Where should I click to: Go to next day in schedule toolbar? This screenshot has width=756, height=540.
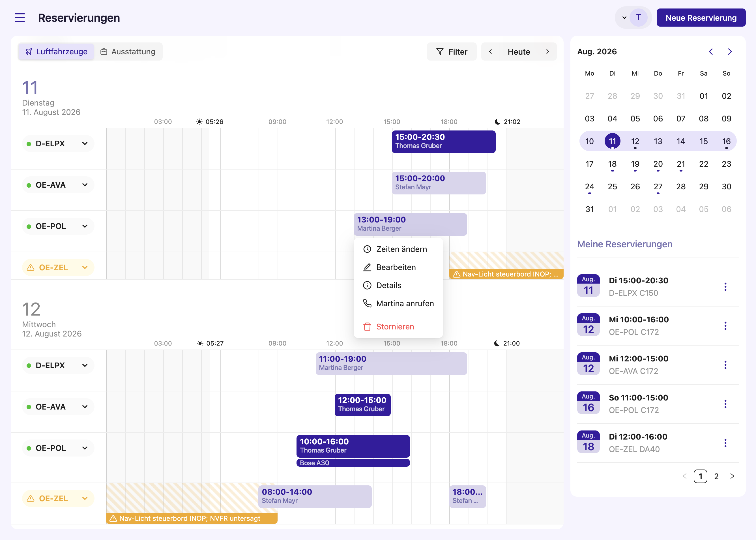pos(547,52)
